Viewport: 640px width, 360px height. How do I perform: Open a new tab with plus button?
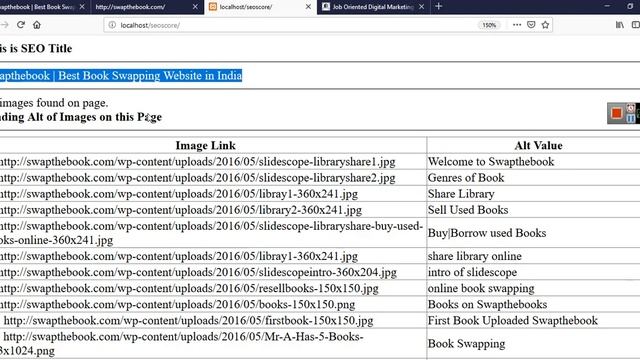click(x=438, y=7)
